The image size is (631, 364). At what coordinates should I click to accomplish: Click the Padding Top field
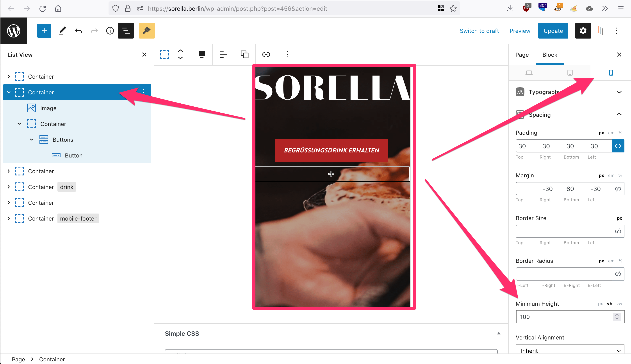[x=528, y=146]
